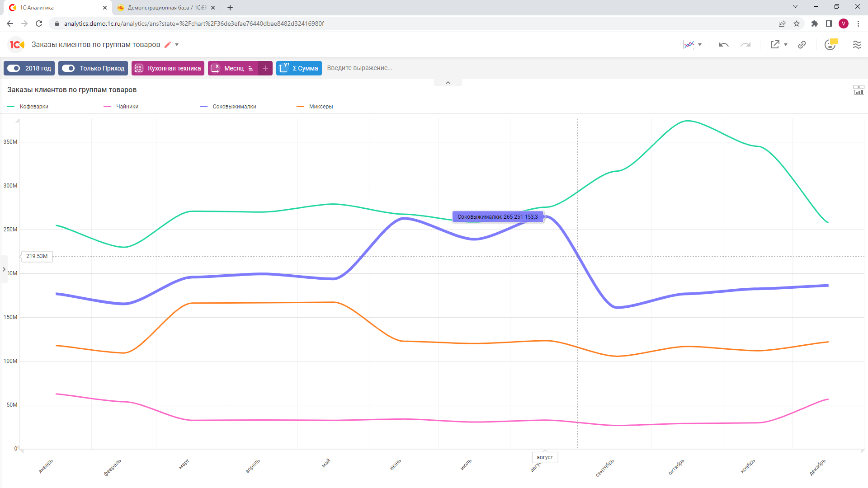This screenshot has width=868, height=488.
Task: Click the Σ Сумма measure chip
Action: pos(299,68)
